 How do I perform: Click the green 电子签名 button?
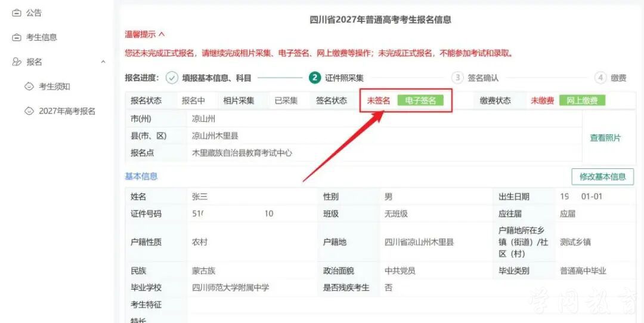click(x=420, y=100)
